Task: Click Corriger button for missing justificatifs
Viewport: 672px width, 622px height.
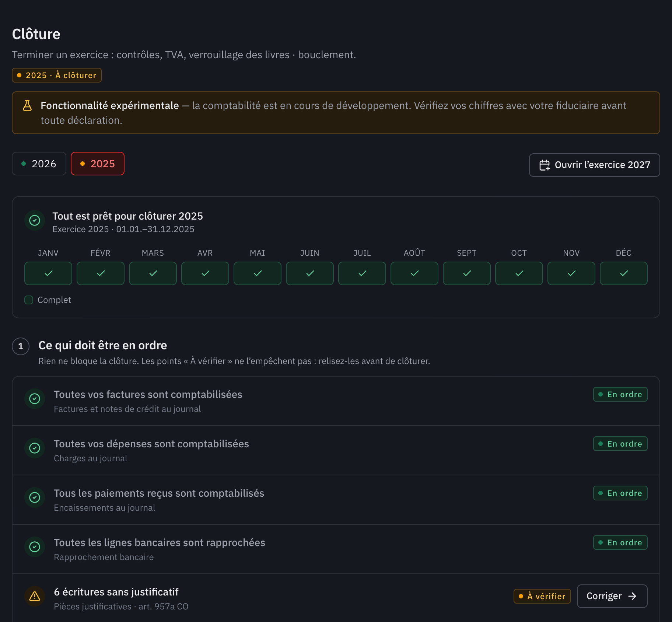Action: (612, 596)
